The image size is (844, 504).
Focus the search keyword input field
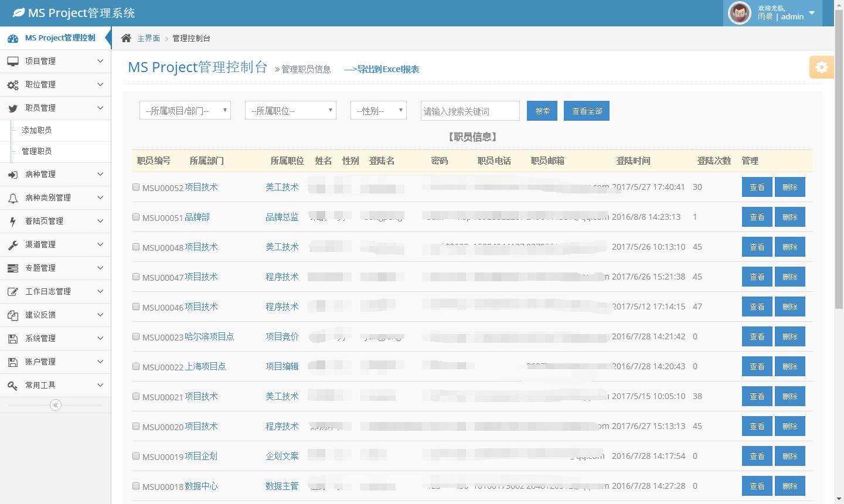470,111
